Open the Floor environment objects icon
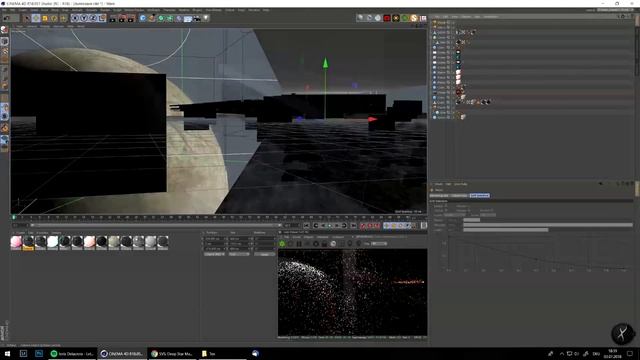 point(188,18)
